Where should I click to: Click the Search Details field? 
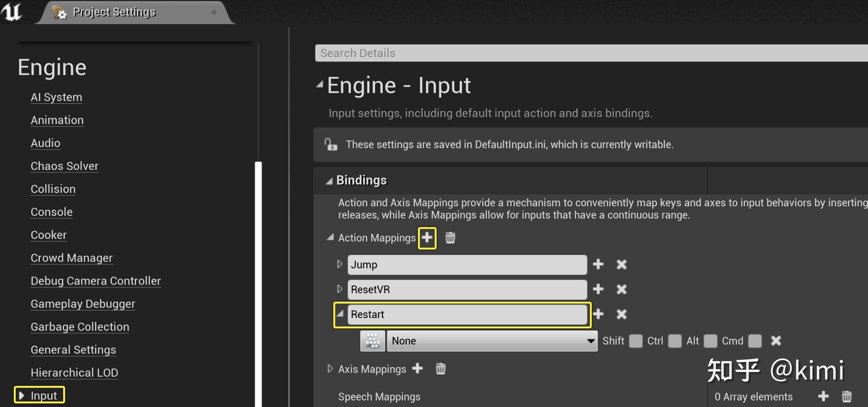pyautogui.click(x=589, y=53)
